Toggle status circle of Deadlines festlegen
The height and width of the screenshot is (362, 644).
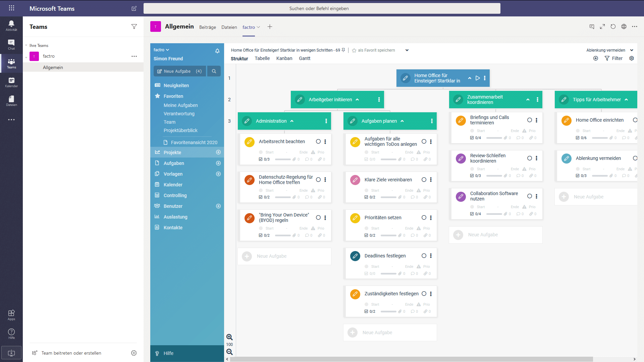(424, 256)
